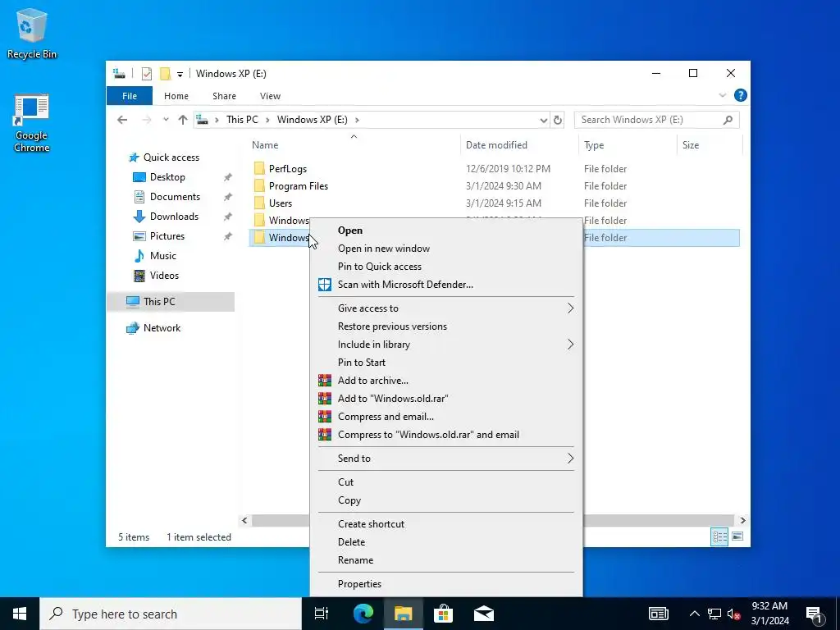The image size is (840, 630).
Task: Open the File ribbon tab
Action: [x=130, y=96]
